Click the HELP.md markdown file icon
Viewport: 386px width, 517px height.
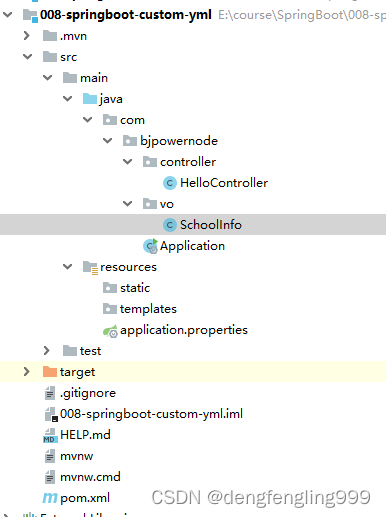[x=50, y=435]
